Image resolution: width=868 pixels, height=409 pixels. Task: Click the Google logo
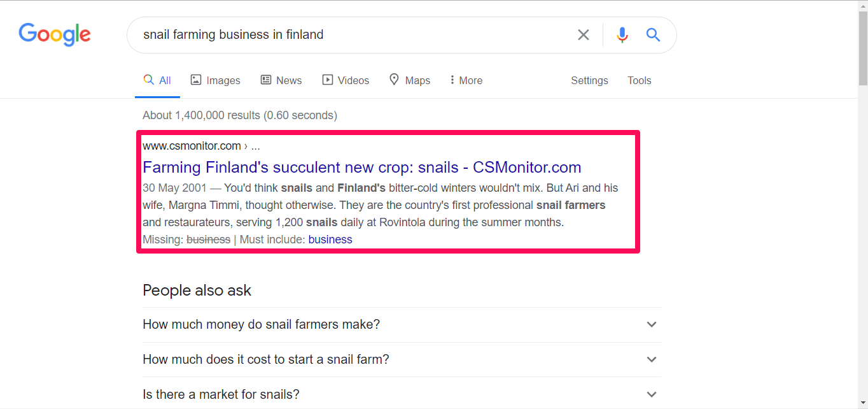pyautogui.click(x=55, y=34)
